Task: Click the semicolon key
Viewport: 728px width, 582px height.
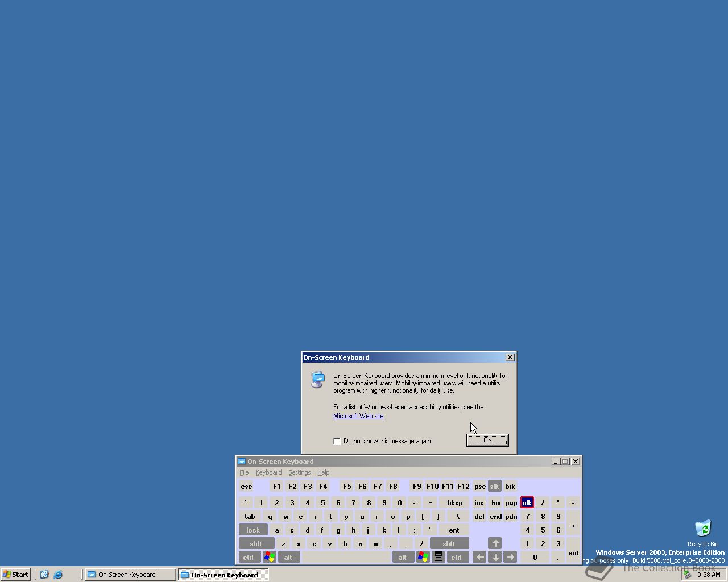Action: coord(415,530)
